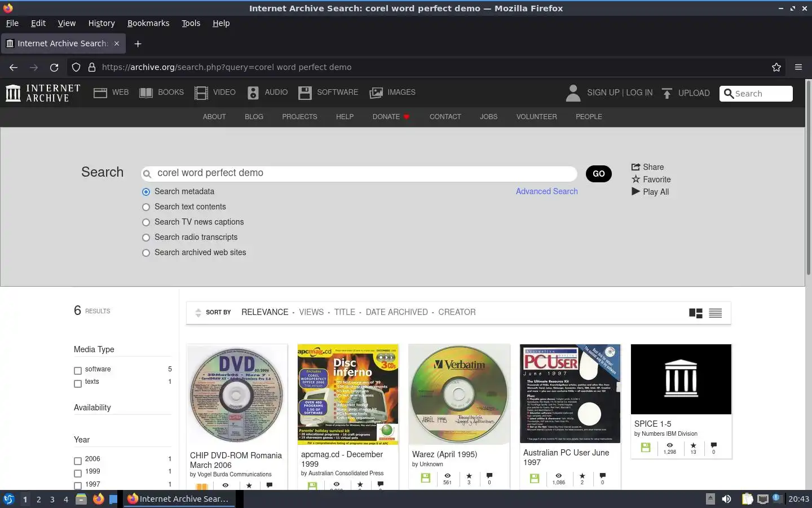Open the Tools menu
The width and height of the screenshot is (812, 508).
click(191, 23)
